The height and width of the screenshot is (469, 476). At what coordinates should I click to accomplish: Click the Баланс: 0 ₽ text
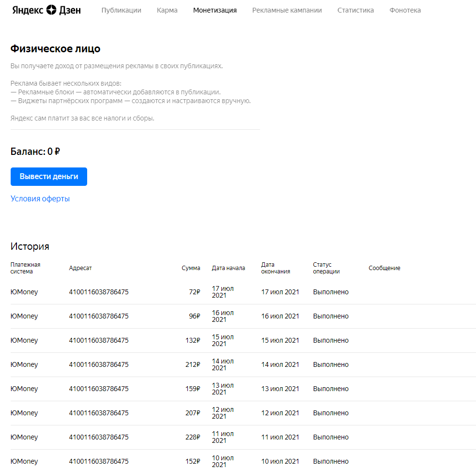pyautogui.click(x=35, y=151)
